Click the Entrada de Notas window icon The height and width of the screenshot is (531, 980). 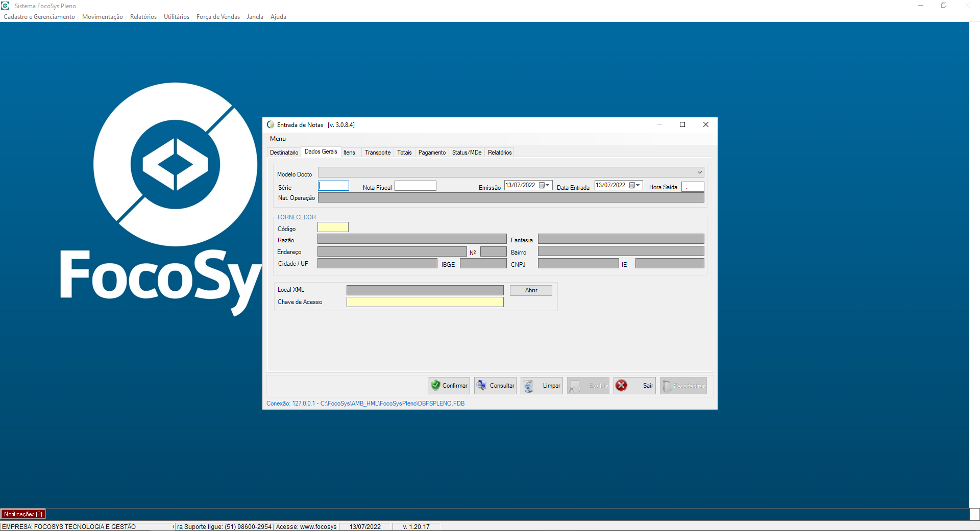271,124
